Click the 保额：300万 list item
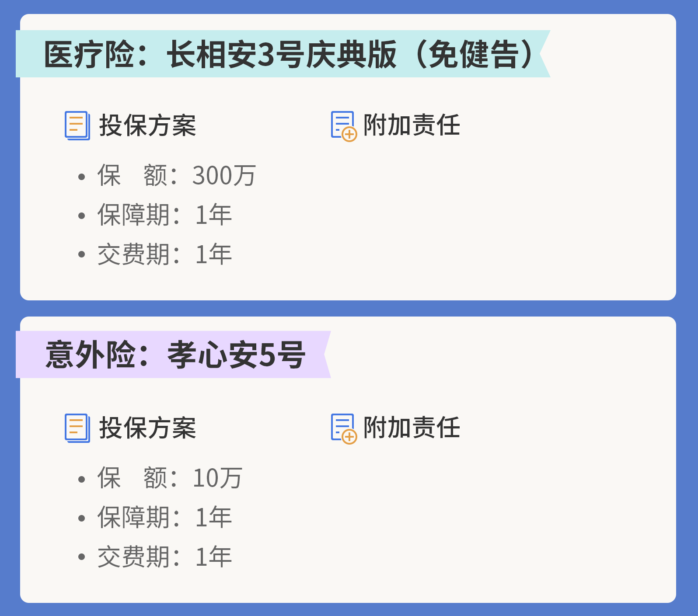 pyautogui.click(x=176, y=176)
